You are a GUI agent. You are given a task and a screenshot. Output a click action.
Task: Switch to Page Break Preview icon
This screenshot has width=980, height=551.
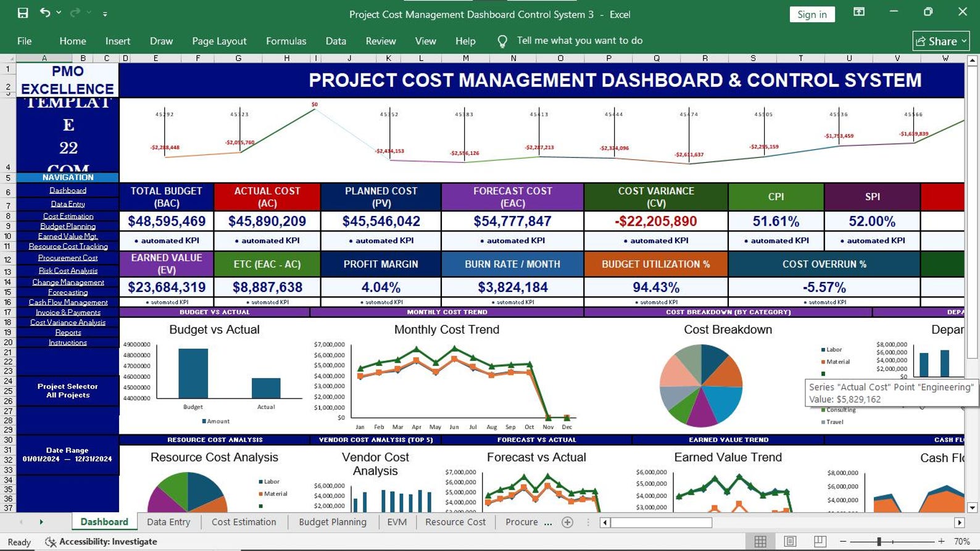(x=820, y=541)
